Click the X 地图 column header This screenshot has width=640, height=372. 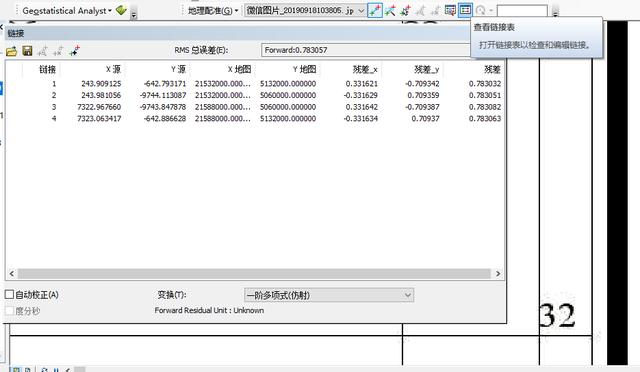(x=223, y=69)
